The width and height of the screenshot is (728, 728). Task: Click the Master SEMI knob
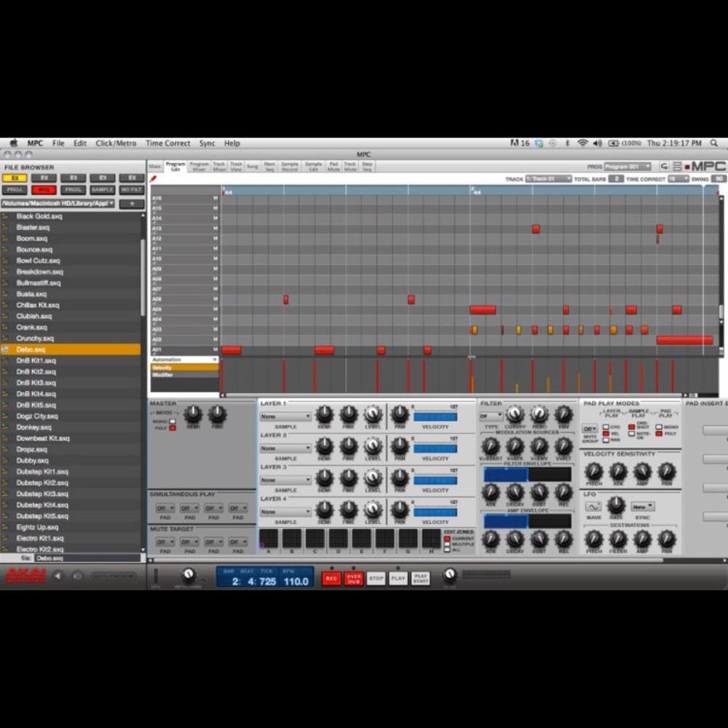coord(193,414)
